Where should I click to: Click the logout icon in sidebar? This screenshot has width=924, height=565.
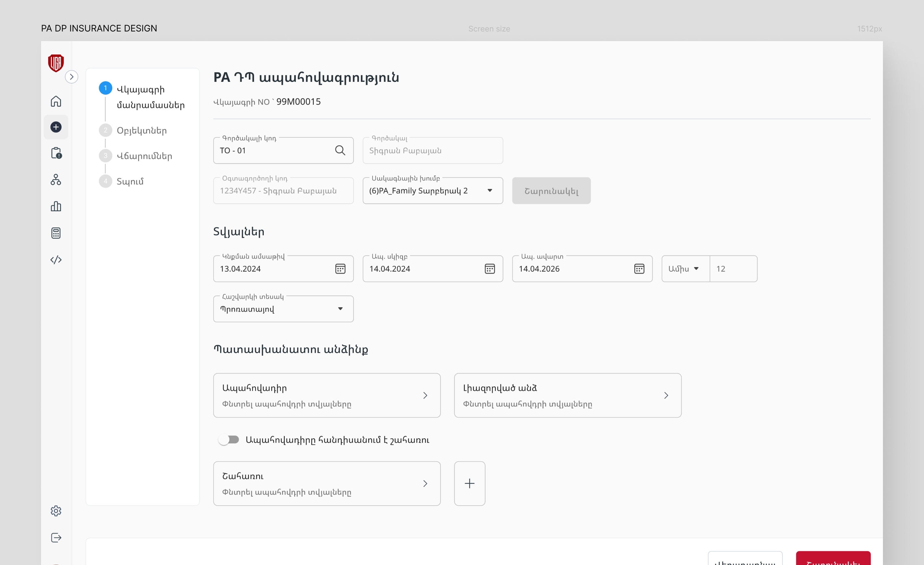coord(56,538)
